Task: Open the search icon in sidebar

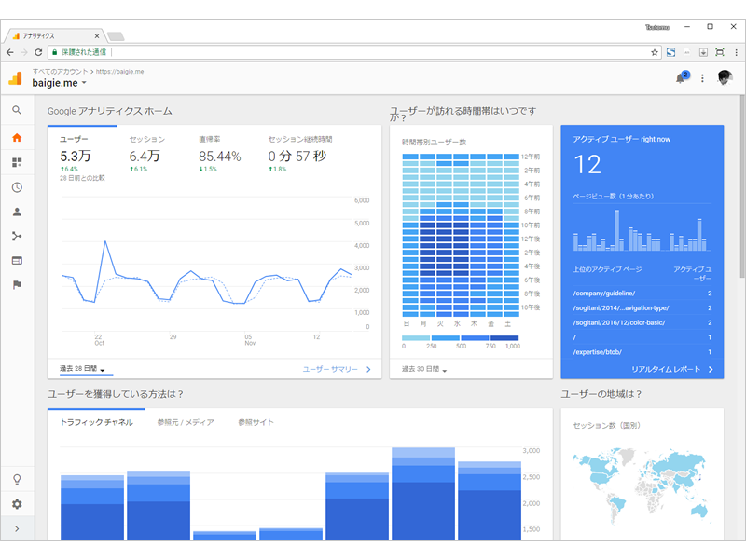Action: pos(17,110)
